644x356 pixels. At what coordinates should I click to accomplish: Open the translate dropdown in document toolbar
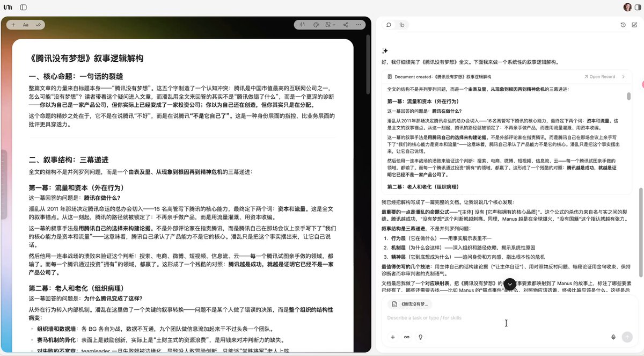tap(331, 25)
